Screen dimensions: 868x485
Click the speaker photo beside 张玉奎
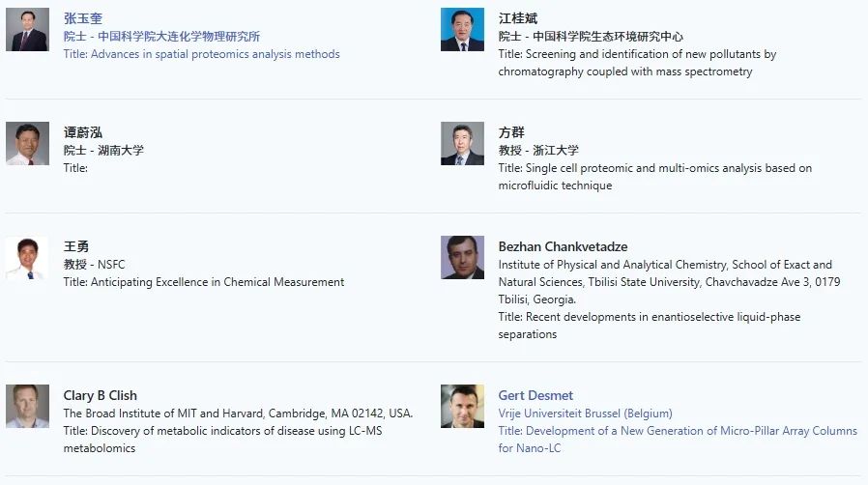point(27,30)
